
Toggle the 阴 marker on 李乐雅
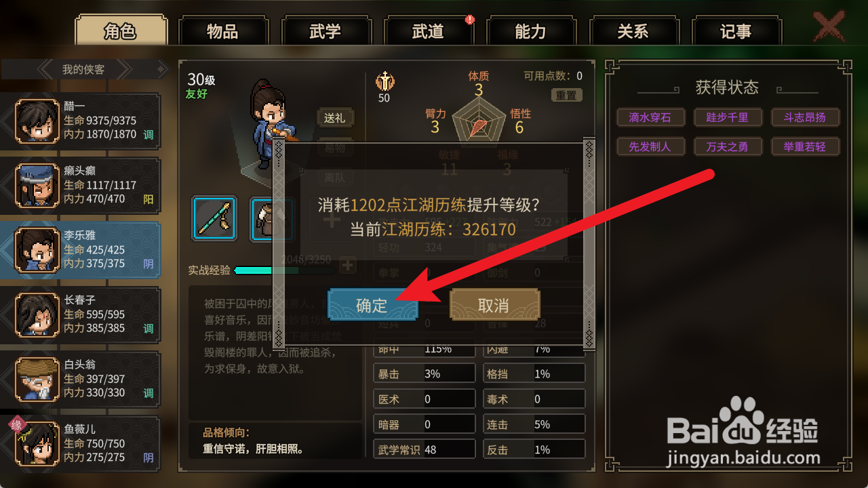[149, 264]
